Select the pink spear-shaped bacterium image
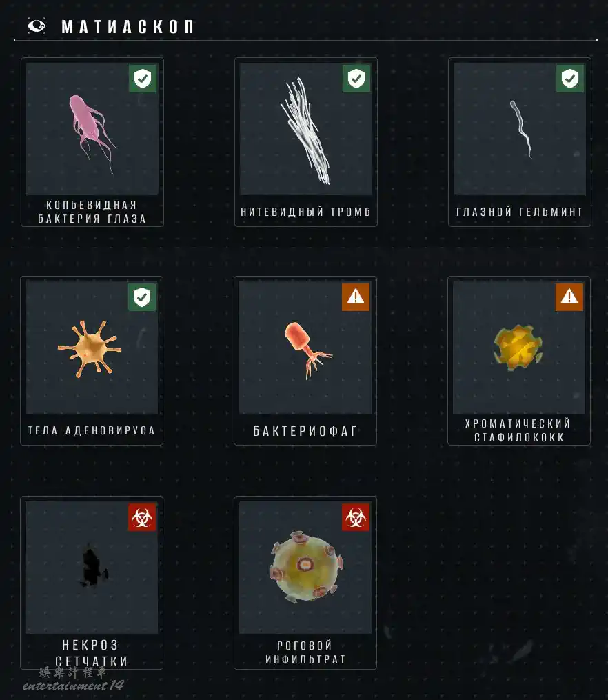 click(x=92, y=133)
